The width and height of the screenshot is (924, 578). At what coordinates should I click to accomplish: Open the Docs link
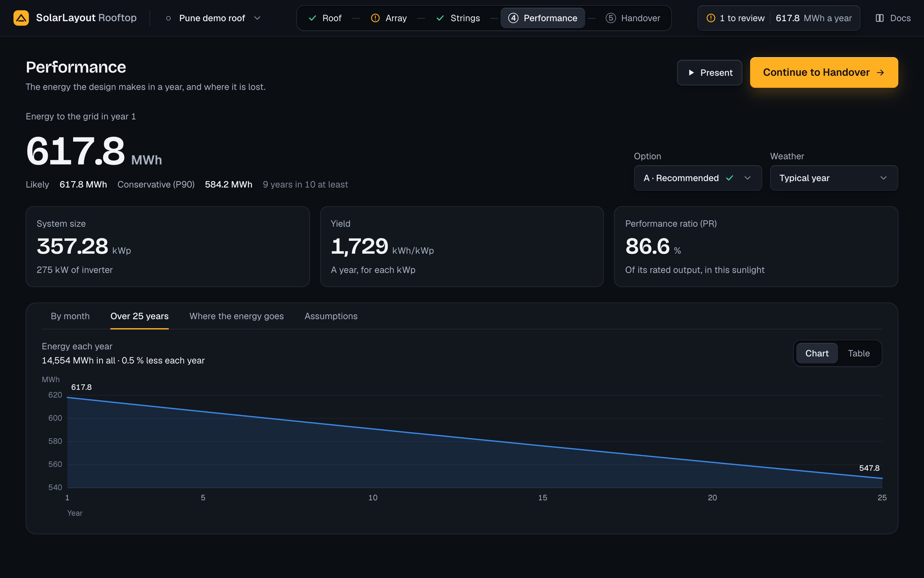pos(893,18)
